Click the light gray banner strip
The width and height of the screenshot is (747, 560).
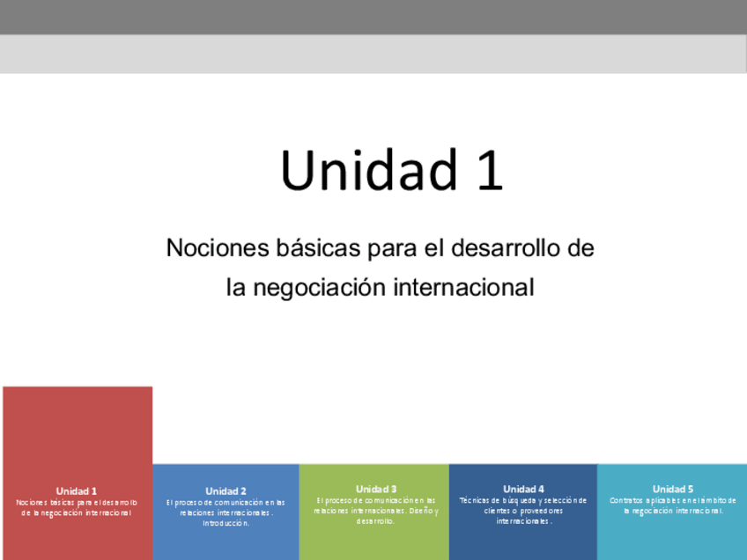pos(373,53)
